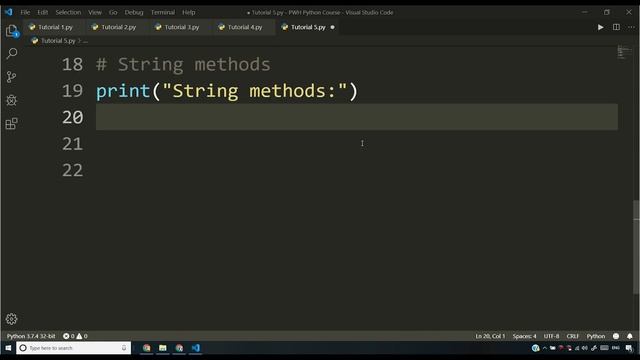Change indentation via Spaces: 4
This screenshot has height=360, width=640.
(x=524, y=336)
